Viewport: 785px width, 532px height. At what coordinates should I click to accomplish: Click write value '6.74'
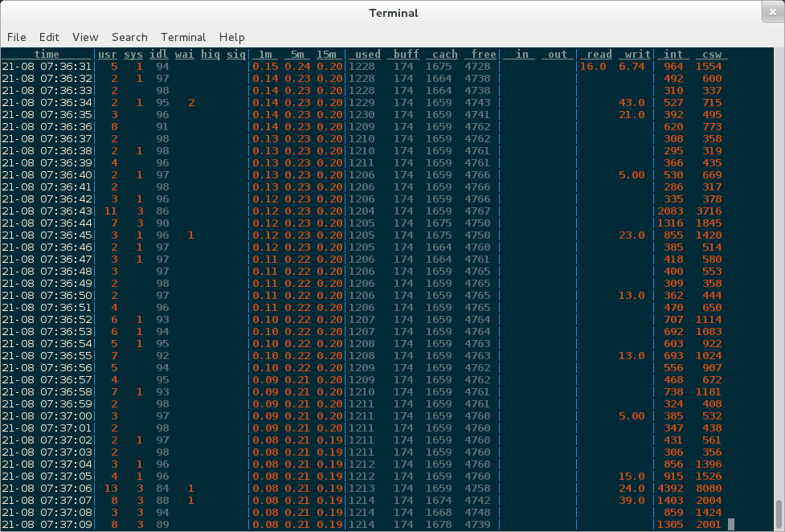tap(632, 67)
